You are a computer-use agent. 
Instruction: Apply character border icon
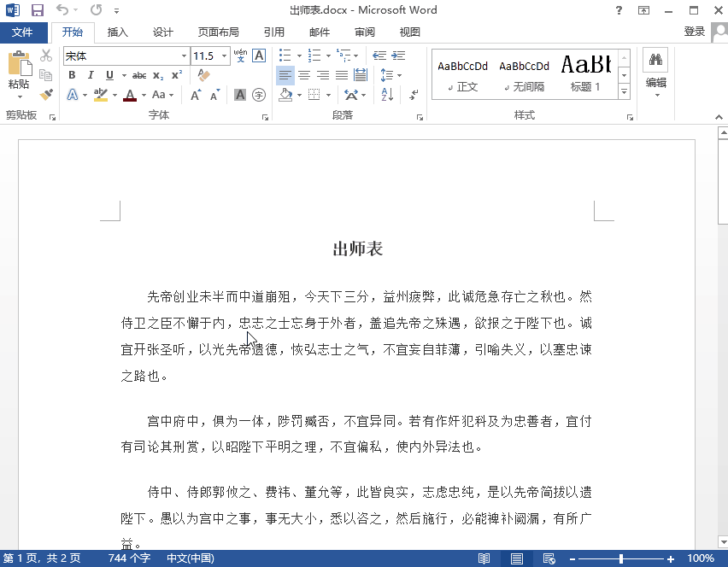[x=259, y=56]
